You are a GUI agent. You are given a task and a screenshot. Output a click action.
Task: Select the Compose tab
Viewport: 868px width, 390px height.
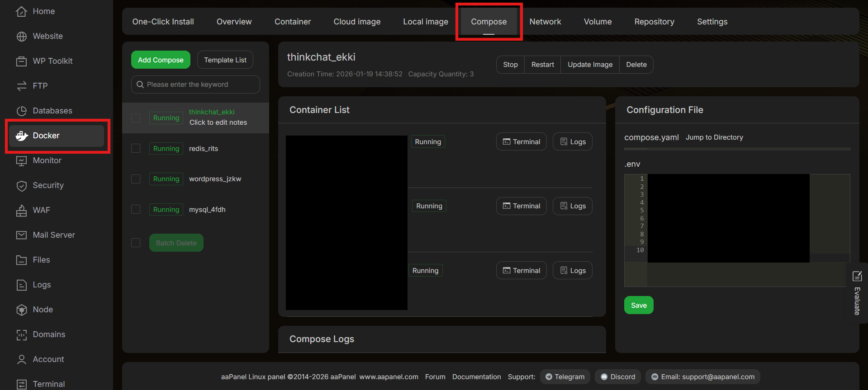(489, 22)
